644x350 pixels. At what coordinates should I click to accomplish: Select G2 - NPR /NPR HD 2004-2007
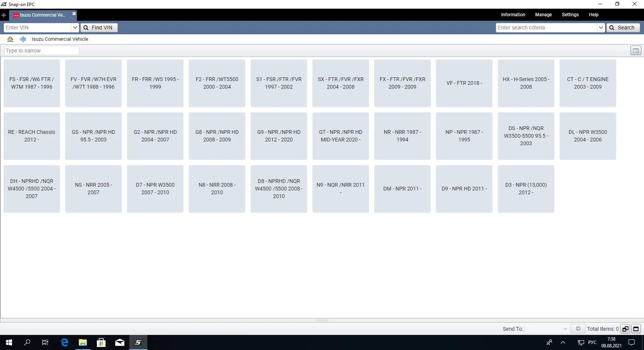(x=155, y=136)
